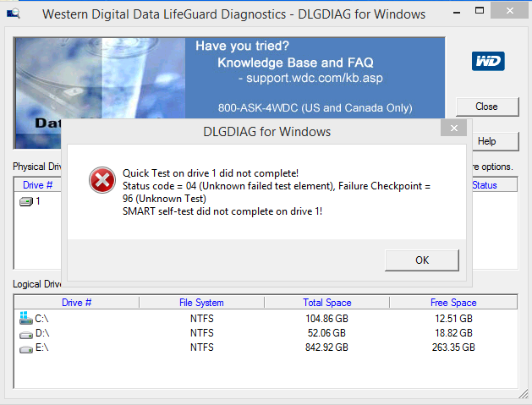
Task: Open Help for the diagnostics tool
Action: click(486, 141)
